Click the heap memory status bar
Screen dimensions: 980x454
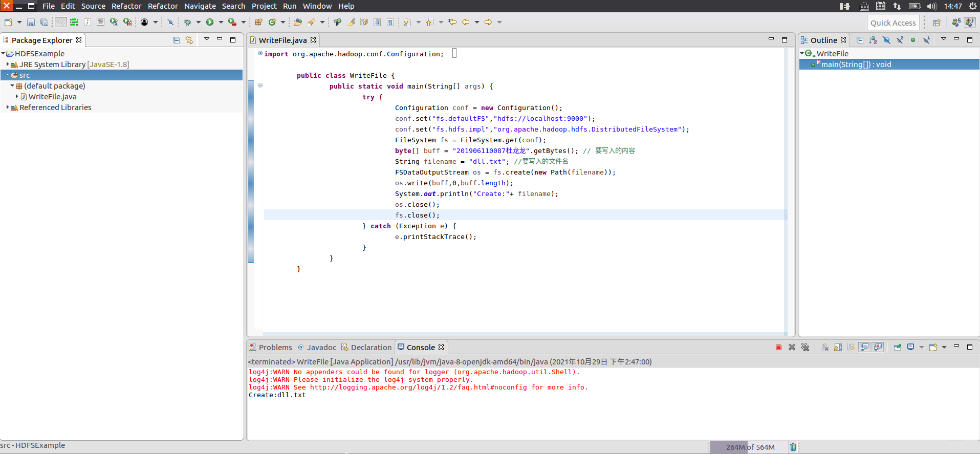(x=750, y=447)
